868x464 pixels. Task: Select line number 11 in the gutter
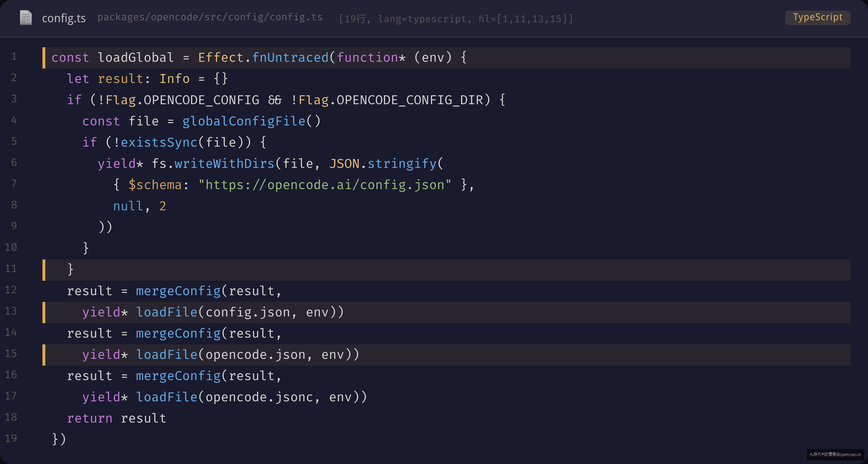[x=11, y=269]
